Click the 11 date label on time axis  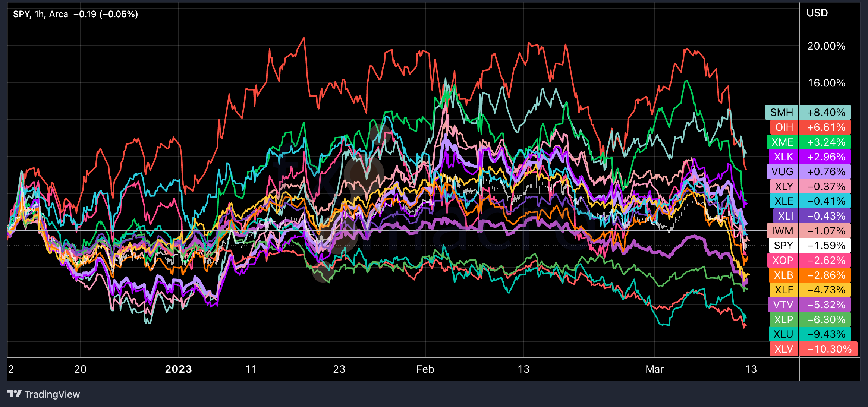tap(251, 369)
